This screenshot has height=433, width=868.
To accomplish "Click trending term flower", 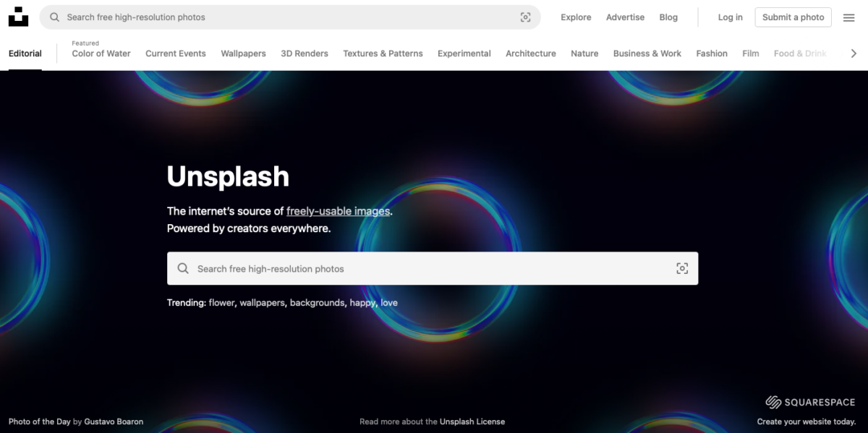I will (221, 303).
